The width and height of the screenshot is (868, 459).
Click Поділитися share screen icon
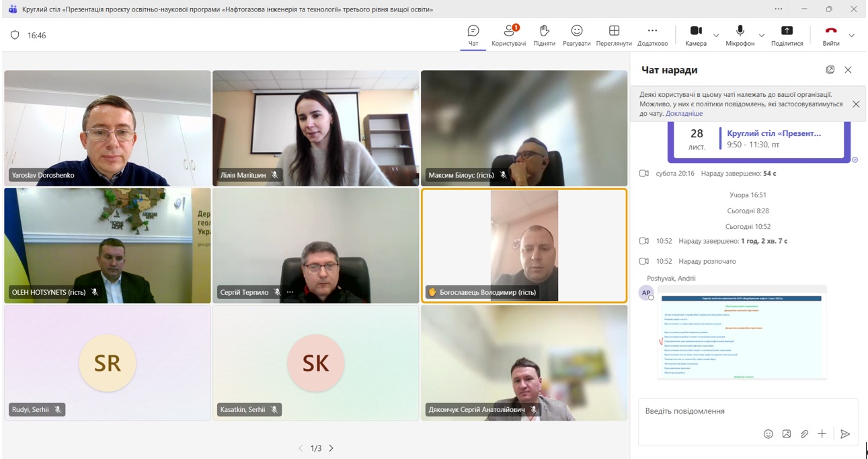pos(787,32)
